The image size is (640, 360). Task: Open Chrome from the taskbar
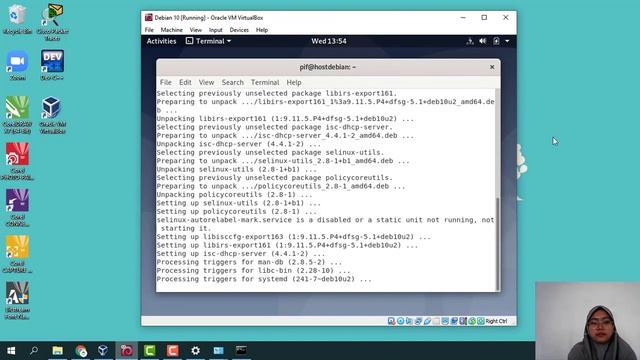(x=81, y=351)
